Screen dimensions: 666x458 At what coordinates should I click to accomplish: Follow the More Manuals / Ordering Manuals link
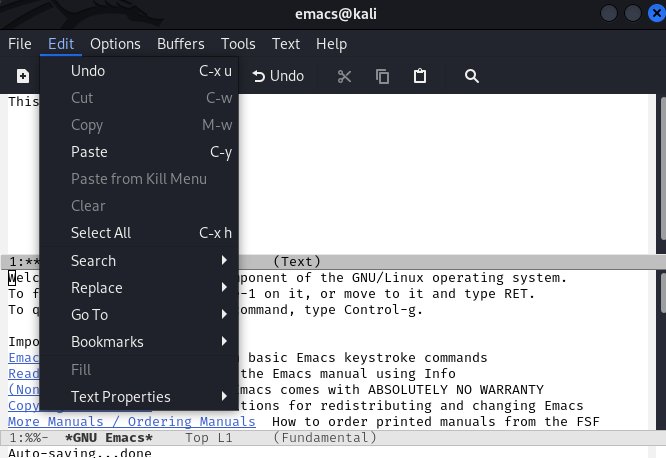pos(132,421)
